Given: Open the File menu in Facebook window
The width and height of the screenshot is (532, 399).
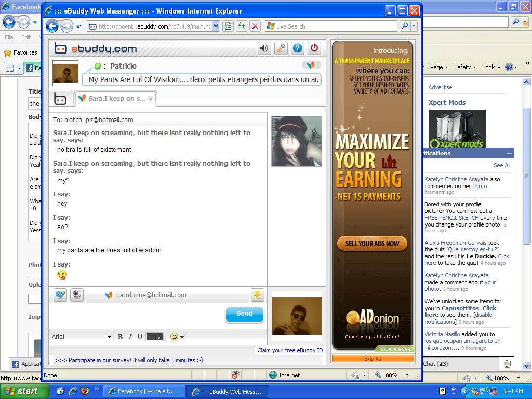Looking at the screenshot, I should (9, 37).
